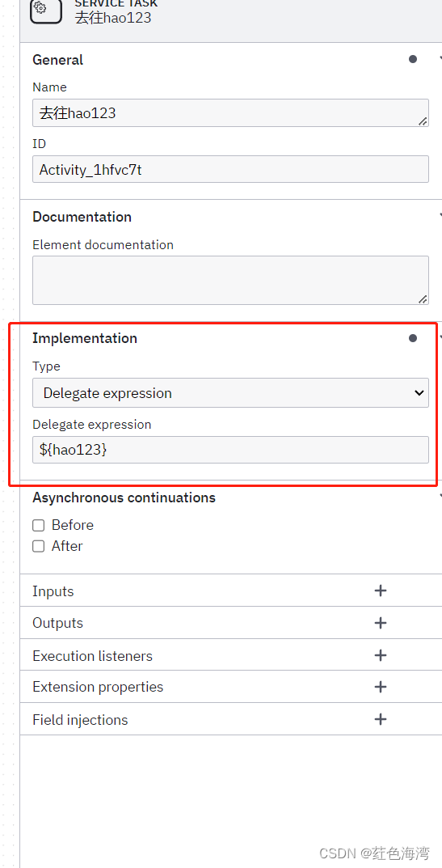
Task: Add a Field injection with plus icon
Action: click(380, 719)
